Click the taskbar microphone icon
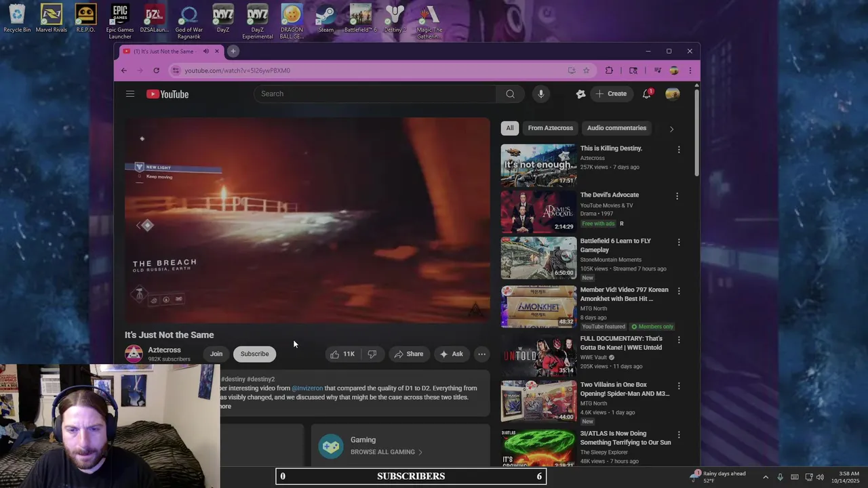The width and height of the screenshot is (868, 488). pos(781,477)
